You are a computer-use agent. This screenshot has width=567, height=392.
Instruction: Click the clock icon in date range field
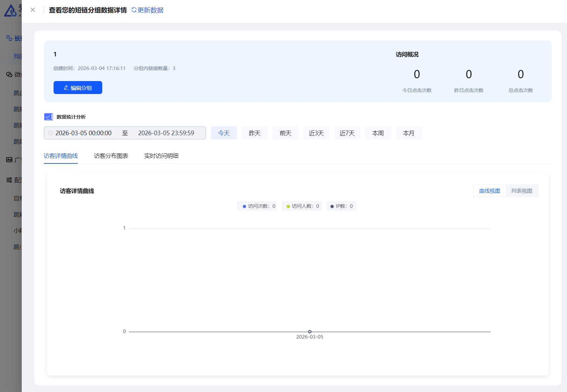pyautogui.click(x=51, y=133)
